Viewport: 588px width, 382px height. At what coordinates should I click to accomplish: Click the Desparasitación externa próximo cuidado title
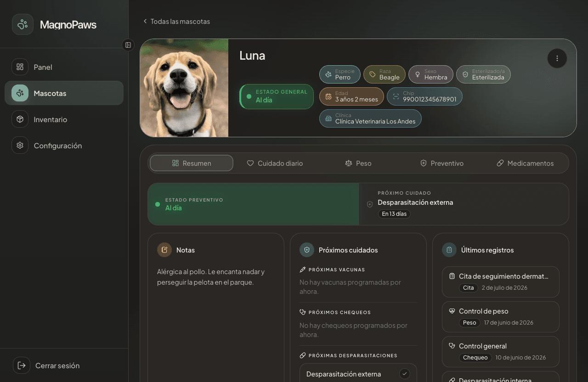(x=415, y=202)
